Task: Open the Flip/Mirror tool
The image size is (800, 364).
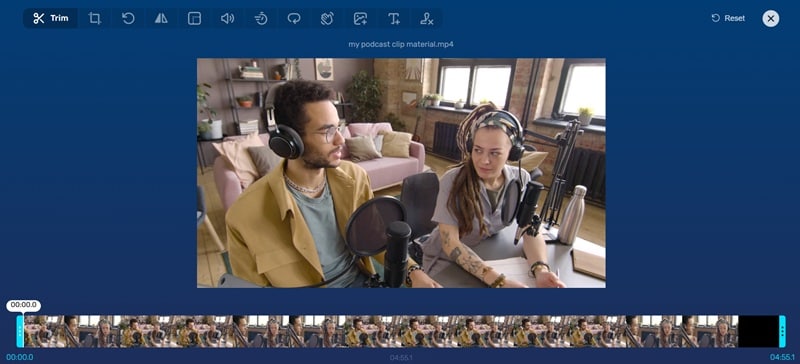Action: [161, 18]
